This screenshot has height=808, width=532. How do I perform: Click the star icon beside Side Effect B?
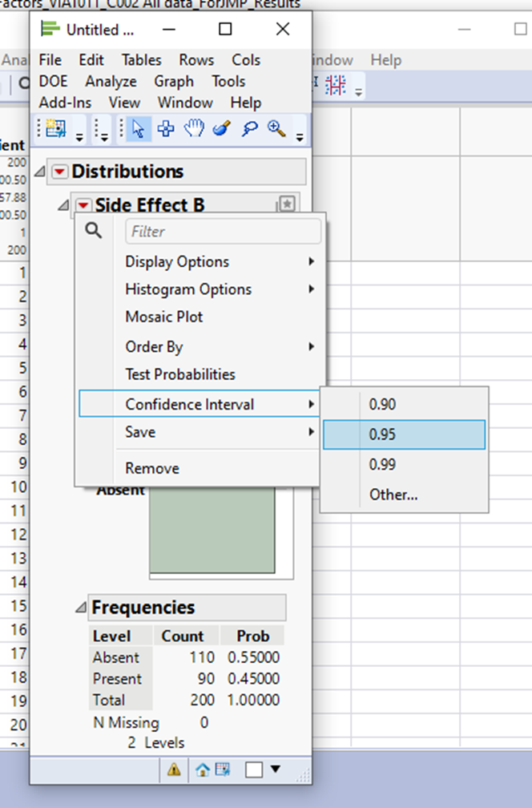286,205
